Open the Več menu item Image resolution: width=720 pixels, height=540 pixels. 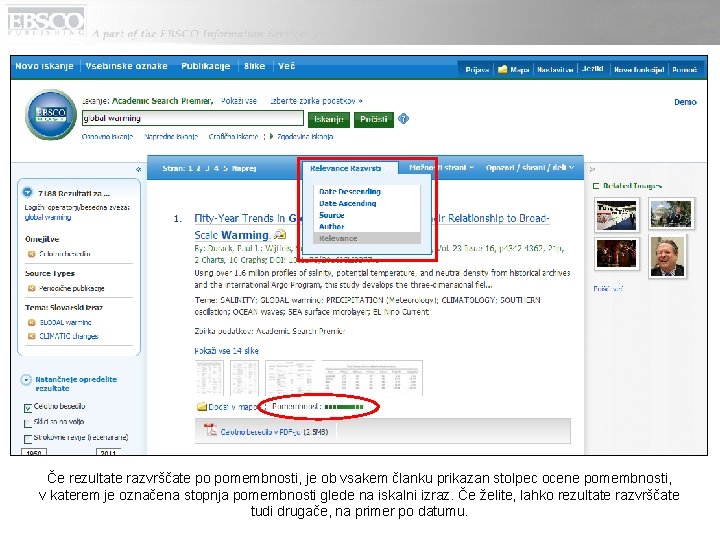(x=287, y=66)
